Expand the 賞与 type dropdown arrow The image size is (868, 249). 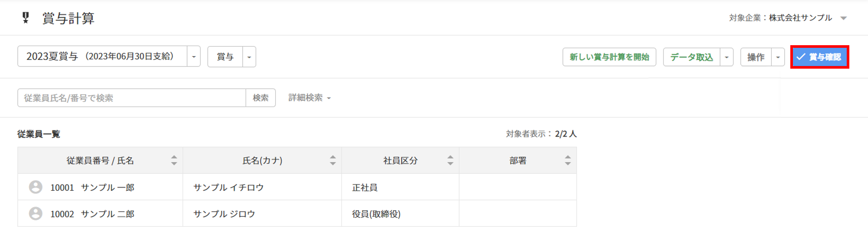[249, 57]
